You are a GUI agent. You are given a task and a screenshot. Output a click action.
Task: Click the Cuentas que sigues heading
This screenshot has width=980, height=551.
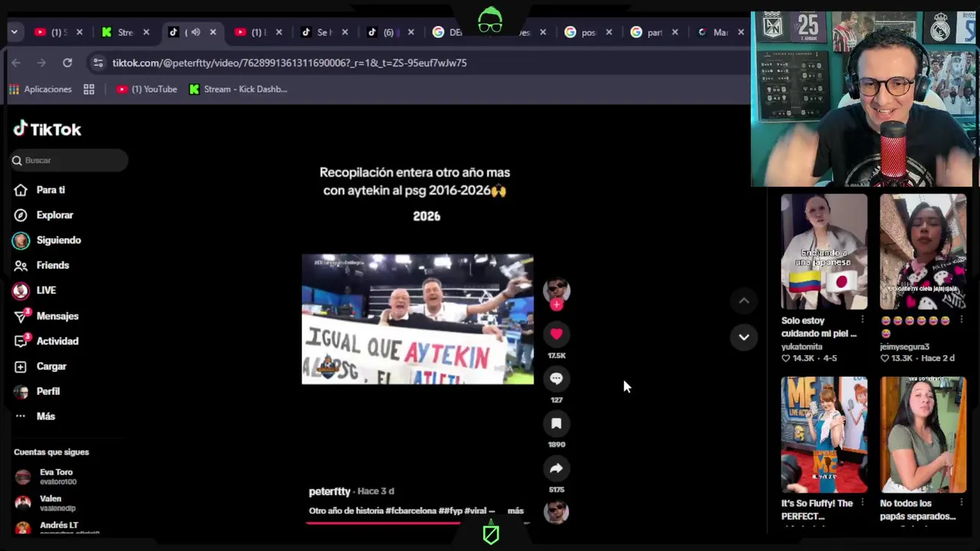click(x=51, y=452)
